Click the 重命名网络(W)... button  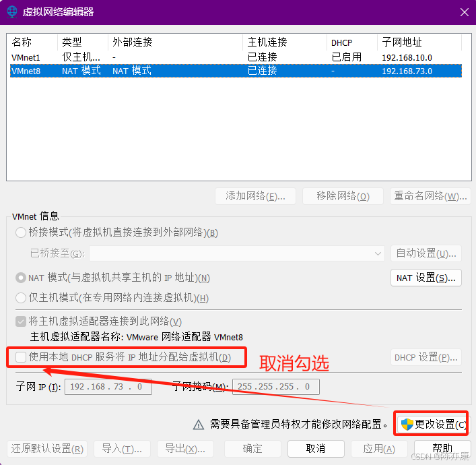coord(430,196)
